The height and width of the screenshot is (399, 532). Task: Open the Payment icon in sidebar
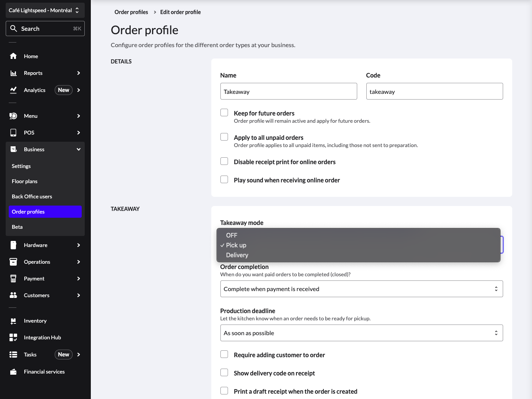[13, 278]
